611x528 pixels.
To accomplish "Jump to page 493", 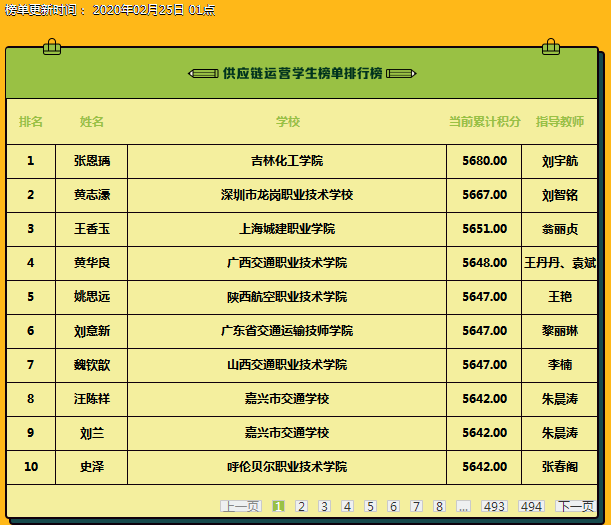I will 494,506.
